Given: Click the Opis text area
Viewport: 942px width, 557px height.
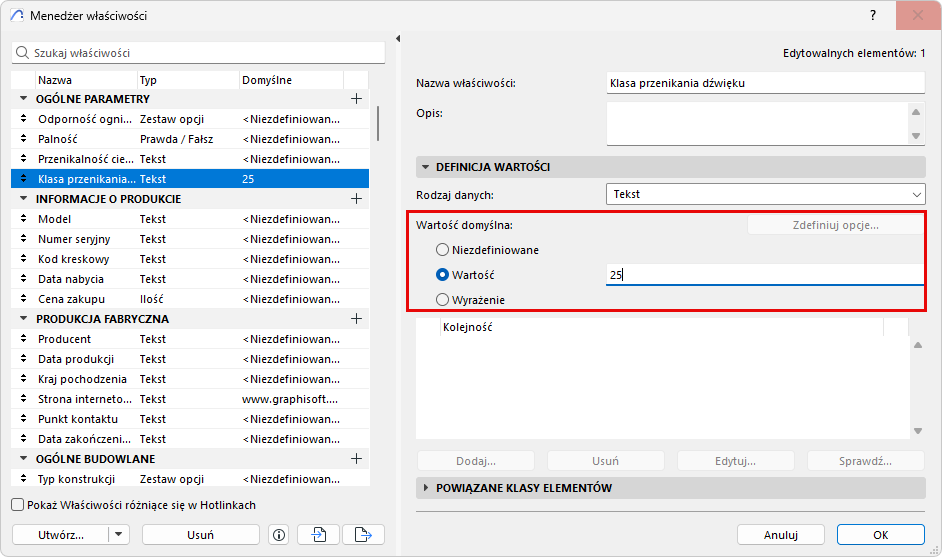Looking at the screenshot, I should (757, 124).
